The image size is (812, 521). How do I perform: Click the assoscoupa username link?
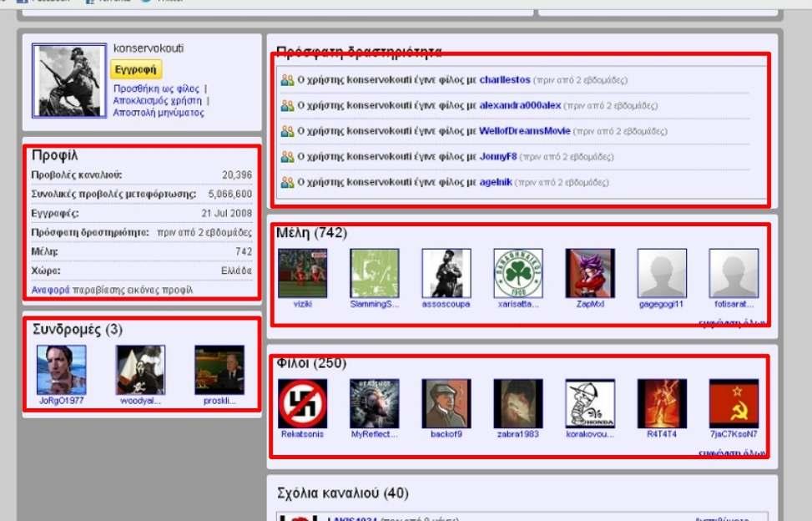pos(446,304)
